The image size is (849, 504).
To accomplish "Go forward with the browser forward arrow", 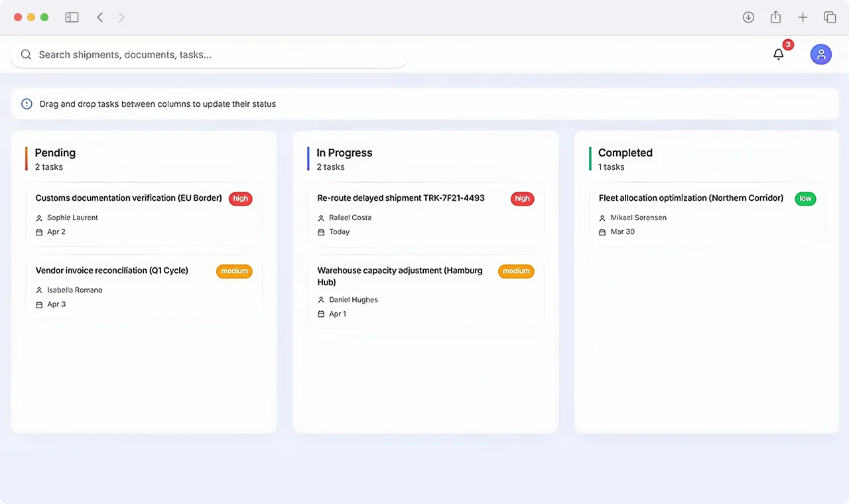I will pyautogui.click(x=121, y=17).
